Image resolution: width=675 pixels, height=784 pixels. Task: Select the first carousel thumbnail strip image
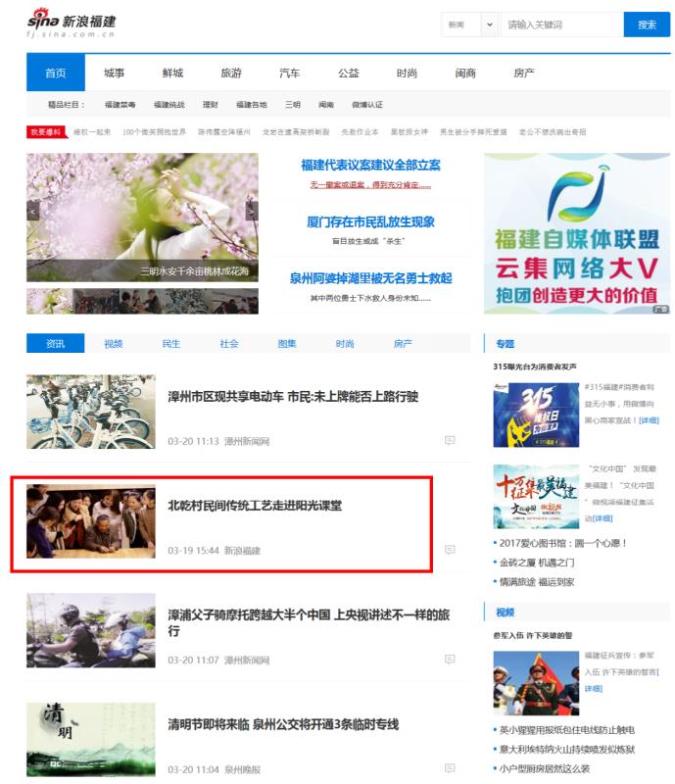pos(50,301)
